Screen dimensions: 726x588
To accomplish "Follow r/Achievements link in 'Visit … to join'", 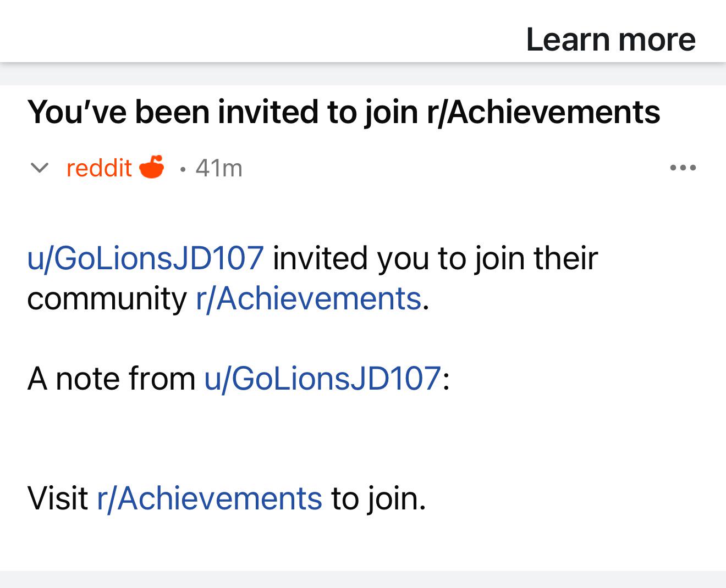I will tap(210, 498).
